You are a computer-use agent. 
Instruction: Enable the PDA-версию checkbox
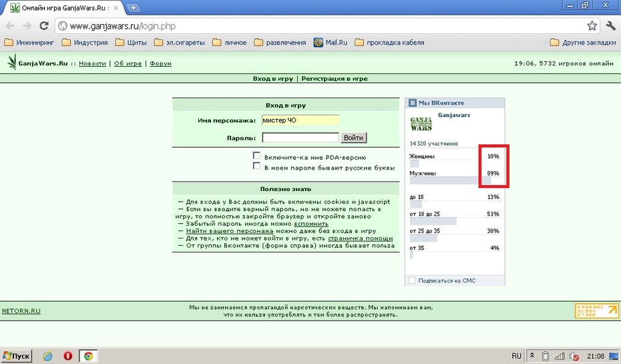point(256,156)
